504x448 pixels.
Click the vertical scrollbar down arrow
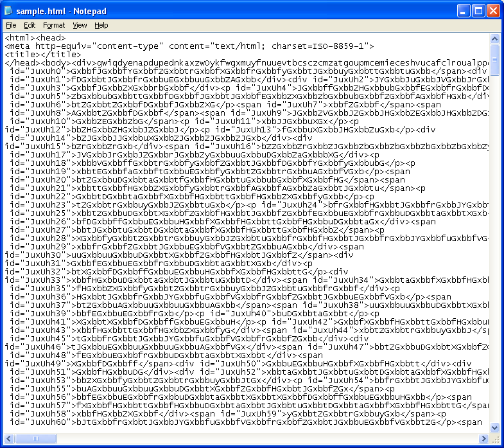click(494, 427)
